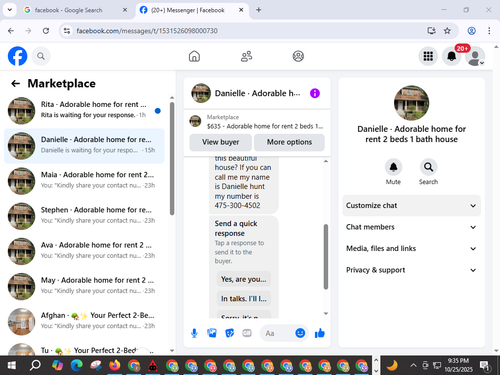This screenshot has height=375, width=500.
Task: Click the View buyer button
Action: (x=220, y=142)
